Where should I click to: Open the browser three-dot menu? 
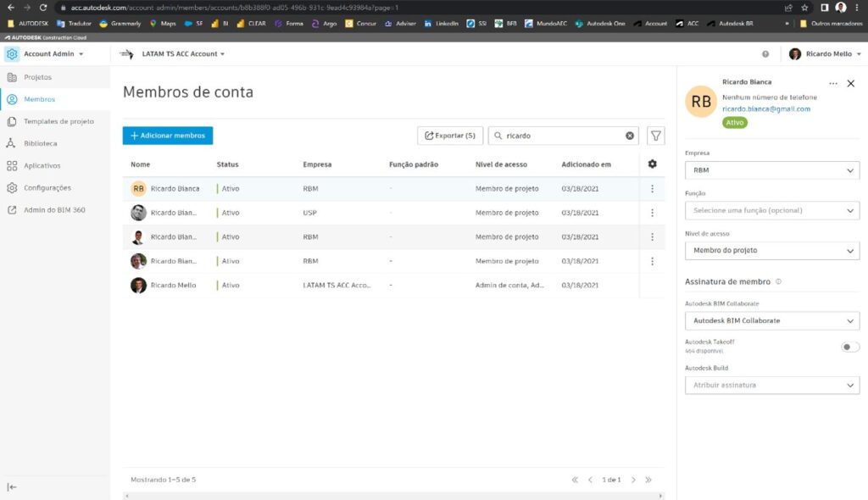[857, 8]
